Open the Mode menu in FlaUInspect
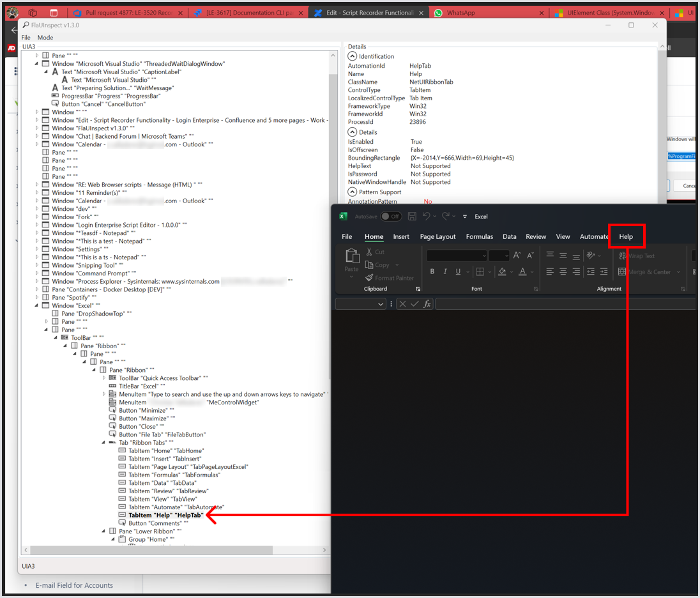700x598 pixels. click(45, 38)
